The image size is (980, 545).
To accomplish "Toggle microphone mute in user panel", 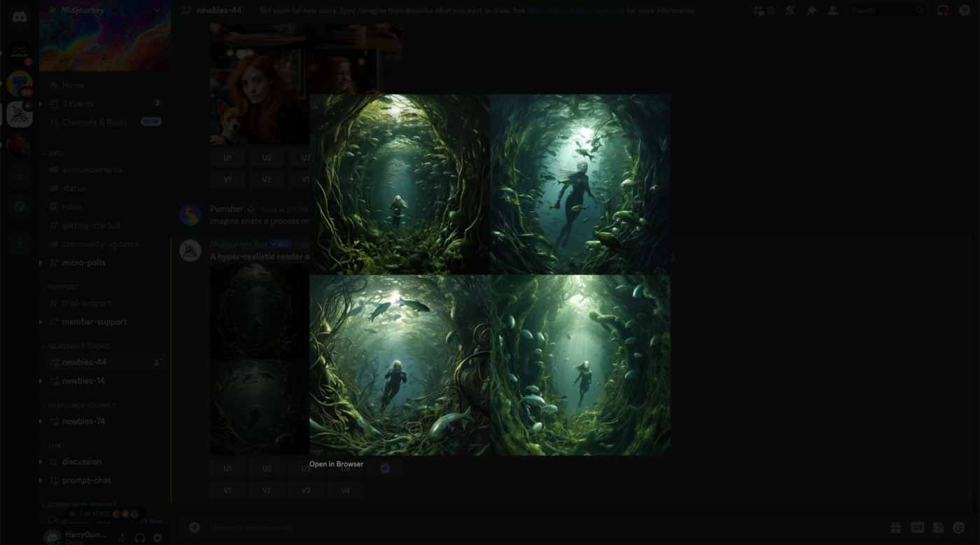I will pos(122,538).
